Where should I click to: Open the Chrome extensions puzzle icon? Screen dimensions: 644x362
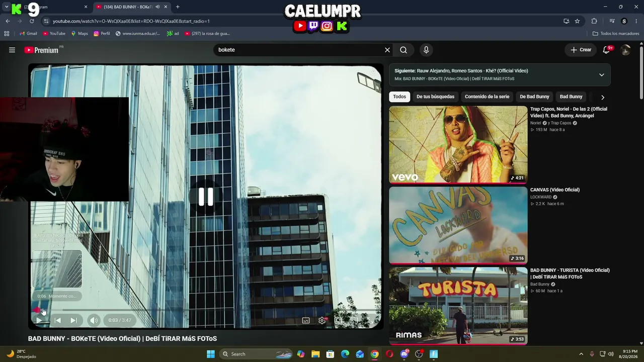coord(594,21)
